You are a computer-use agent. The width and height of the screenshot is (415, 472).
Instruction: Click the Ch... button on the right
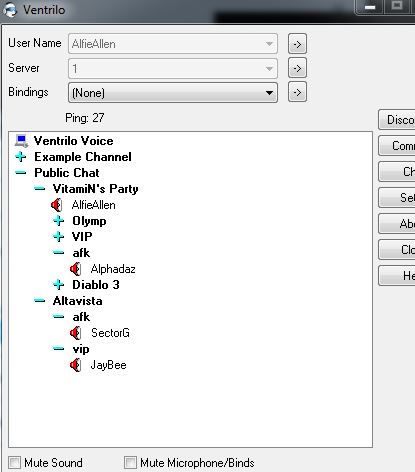[397, 172]
